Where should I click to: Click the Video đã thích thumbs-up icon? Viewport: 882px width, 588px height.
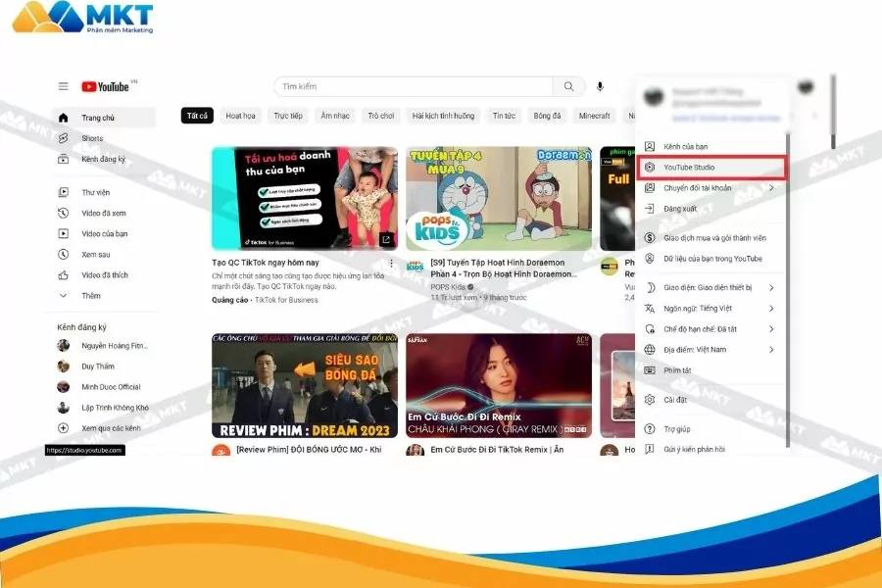[x=64, y=275]
